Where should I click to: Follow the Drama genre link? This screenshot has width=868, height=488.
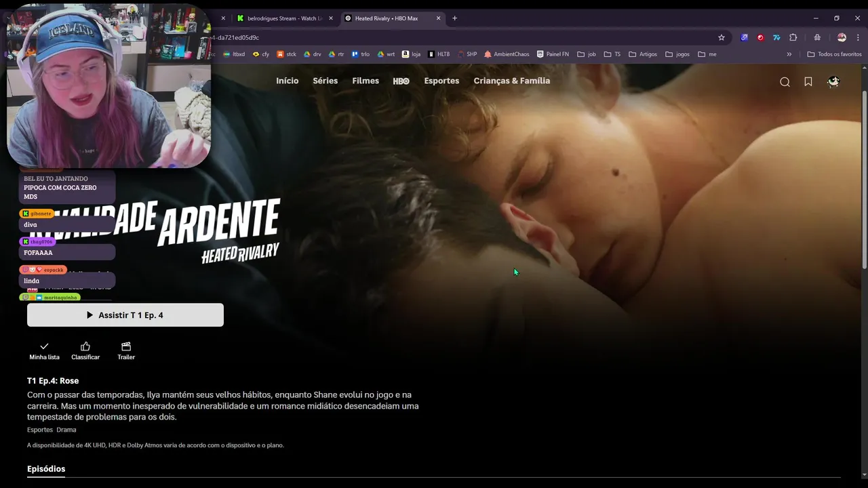click(66, 430)
